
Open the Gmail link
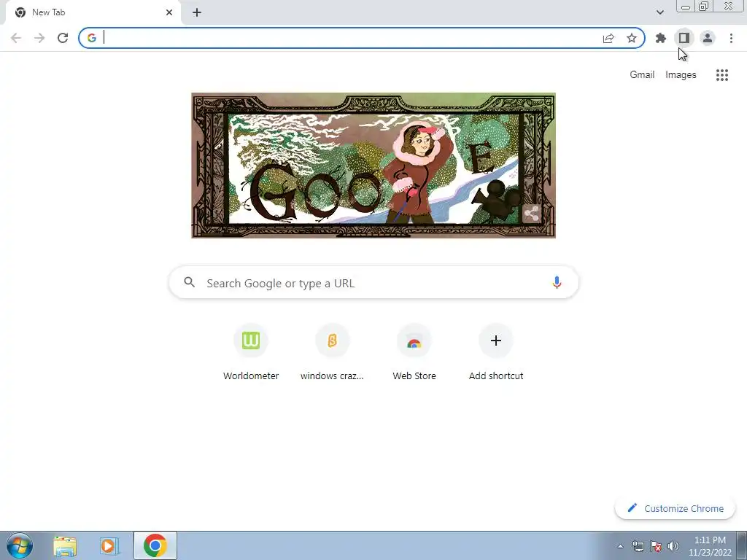tap(642, 75)
